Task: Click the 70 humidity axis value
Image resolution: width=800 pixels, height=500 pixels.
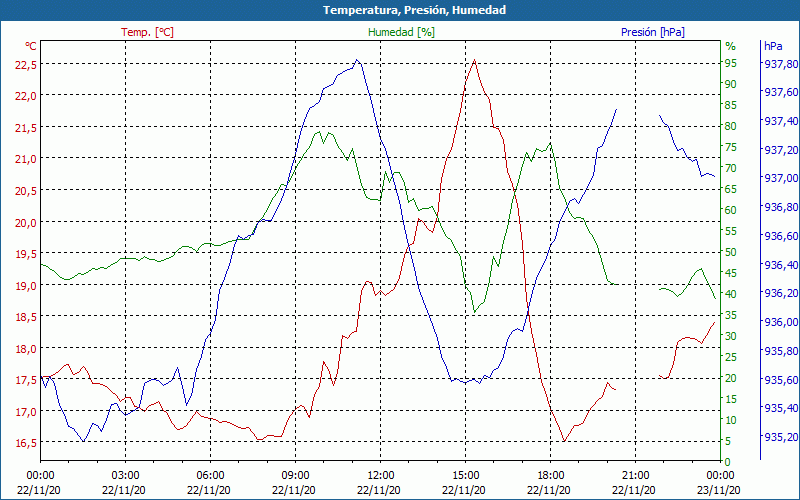Action: 731,168
